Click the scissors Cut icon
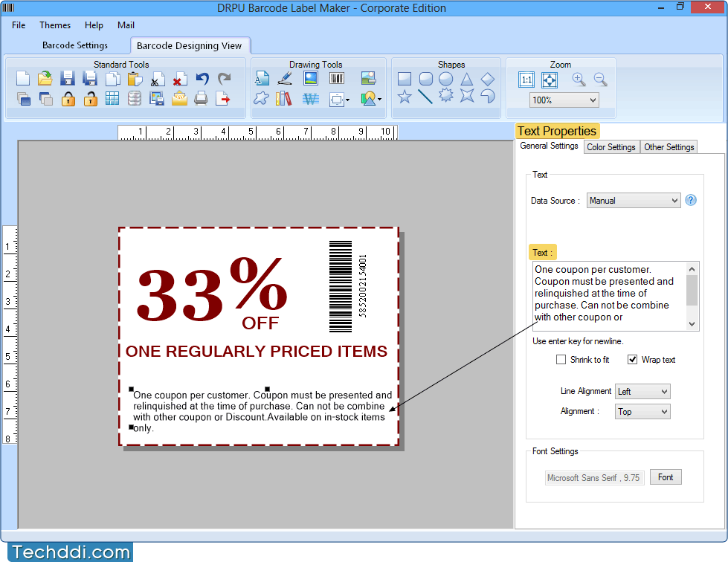The image size is (728, 562). coord(158,80)
